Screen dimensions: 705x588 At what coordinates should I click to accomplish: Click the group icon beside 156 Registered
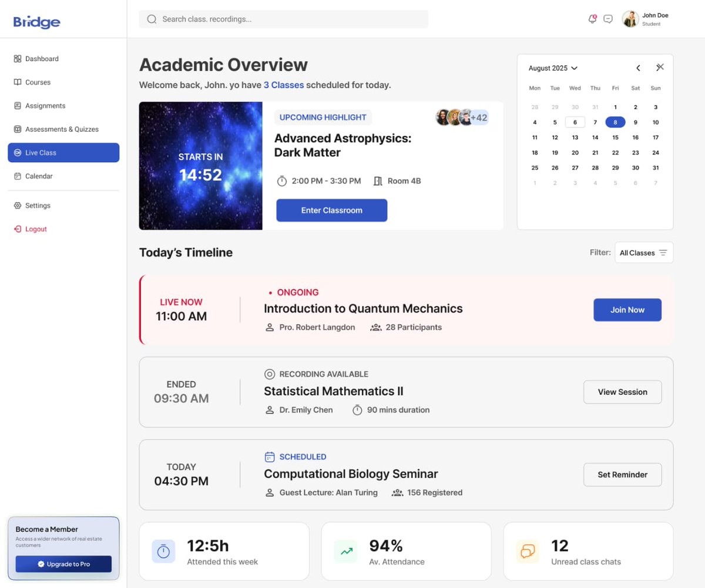tap(398, 493)
